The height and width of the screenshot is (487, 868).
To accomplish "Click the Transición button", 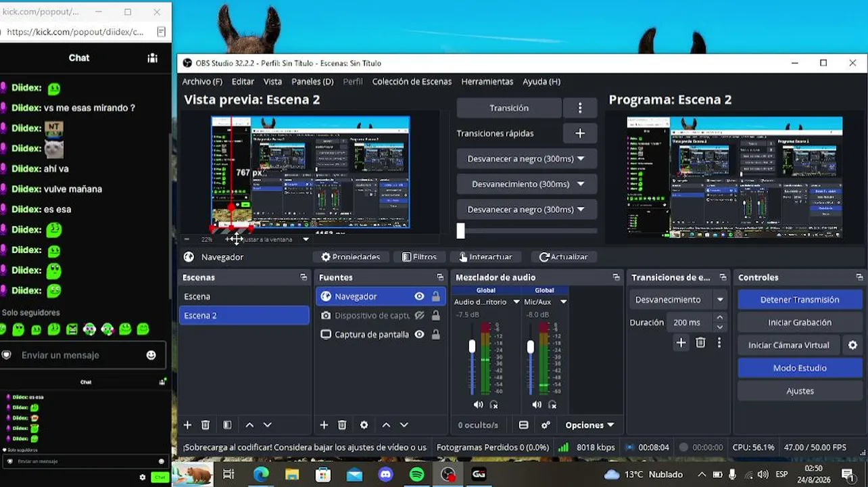I will 509,108.
